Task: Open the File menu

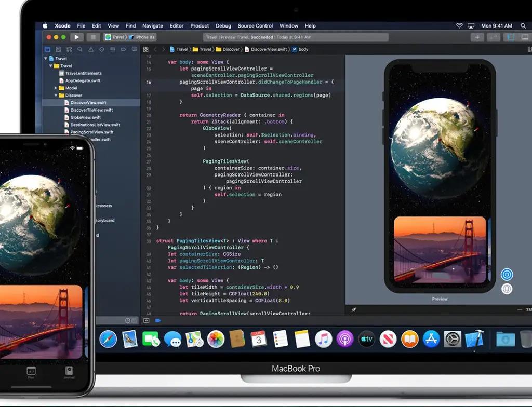Action: click(81, 26)
